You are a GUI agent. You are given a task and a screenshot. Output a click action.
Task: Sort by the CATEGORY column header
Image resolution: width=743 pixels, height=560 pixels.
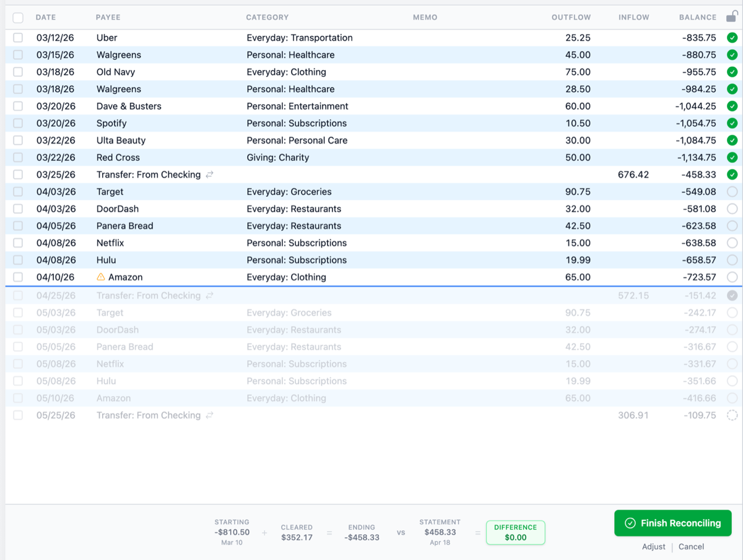[267, 17]
